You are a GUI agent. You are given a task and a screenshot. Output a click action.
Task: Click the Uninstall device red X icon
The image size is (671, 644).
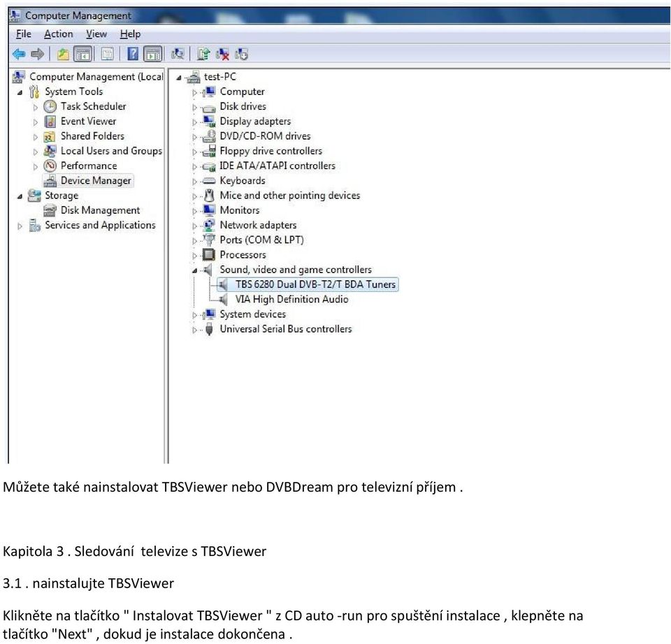coord(222,54)
